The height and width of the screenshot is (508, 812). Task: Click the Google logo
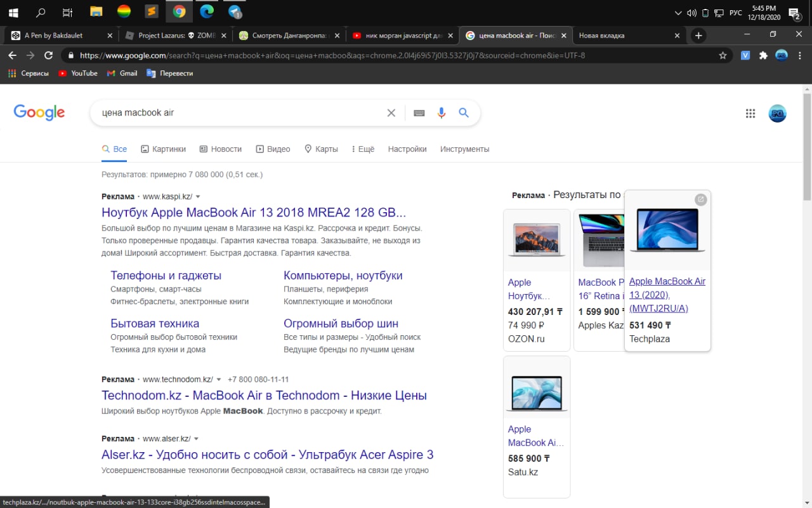pos(39,112)
